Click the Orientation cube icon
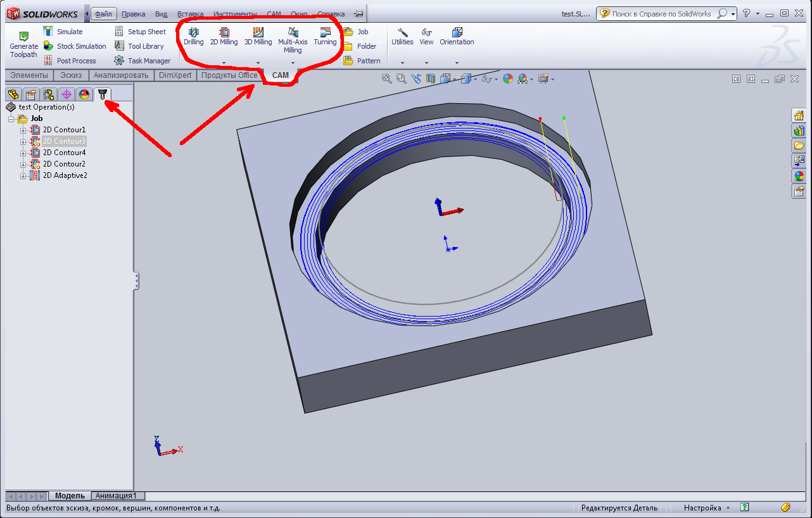 click(457, 32)
